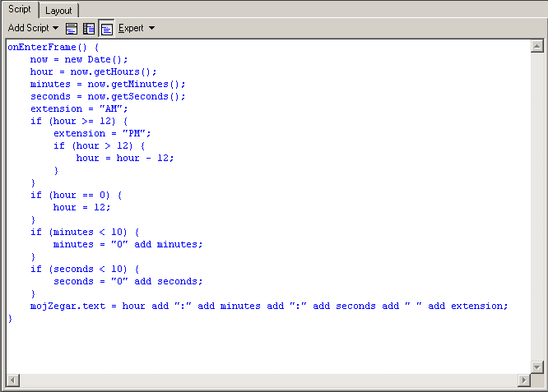Open the Add Script dropdown
The width and height of the screenshot is (548, 392).
click(33, 28)
